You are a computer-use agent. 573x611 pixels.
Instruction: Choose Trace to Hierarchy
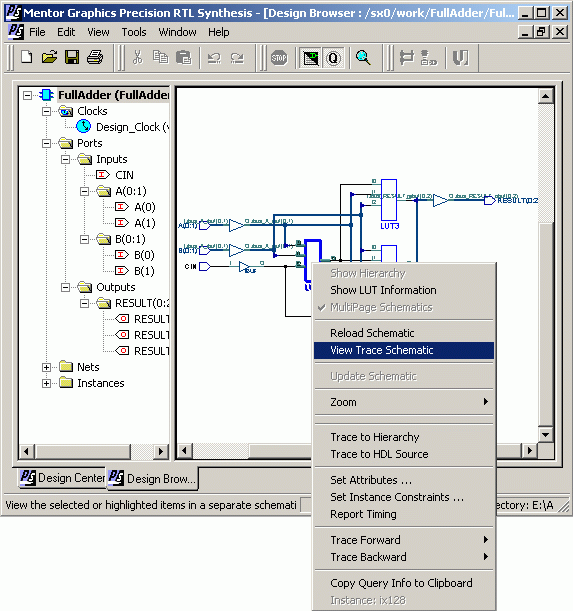pos(404,437)
